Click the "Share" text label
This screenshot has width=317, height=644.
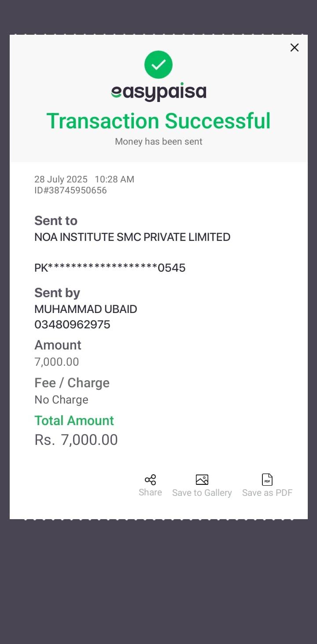click(x=150, y=492)
